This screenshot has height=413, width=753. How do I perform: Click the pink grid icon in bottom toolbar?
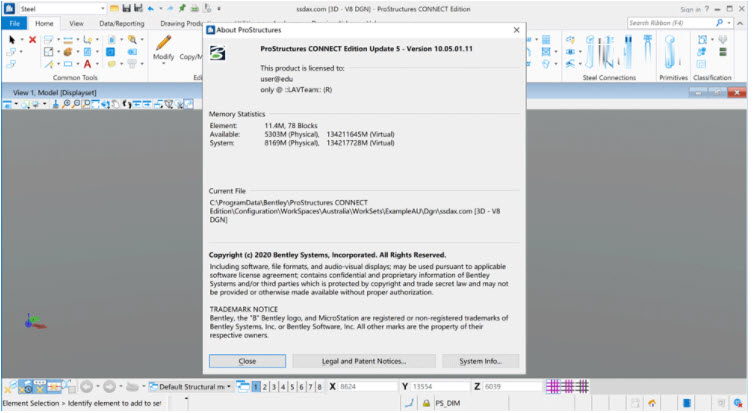click(553, 386)
